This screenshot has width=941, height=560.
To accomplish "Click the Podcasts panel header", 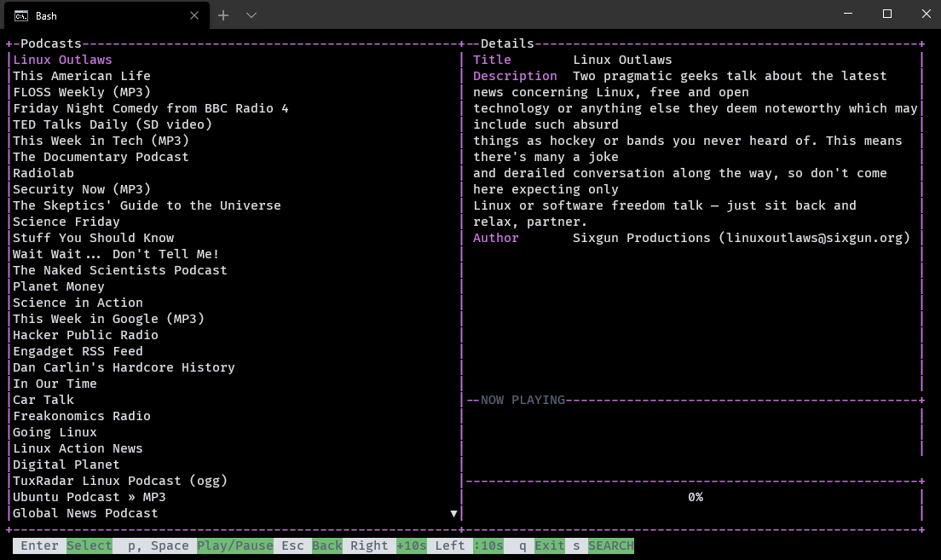I will pyautogui.click(x=51, y=43).
